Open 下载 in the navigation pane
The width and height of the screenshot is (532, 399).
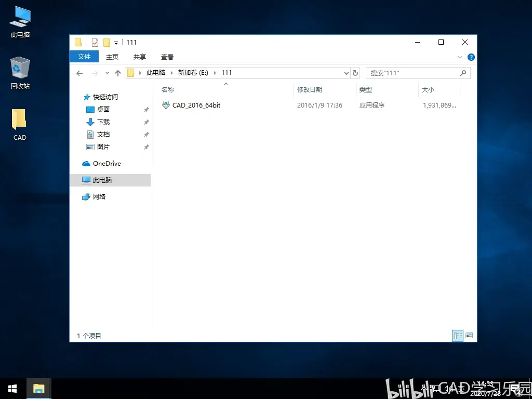(103, 122)
